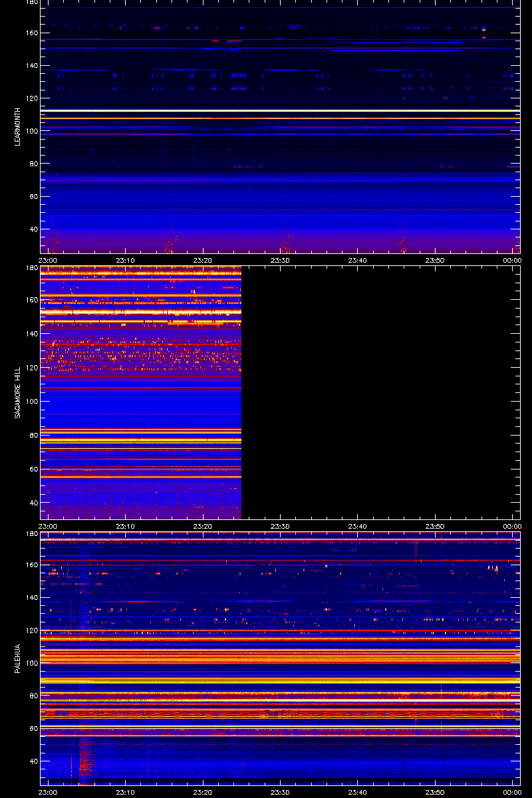Click the 80 frequency tick on Sagamore Hill axis
Viewport: 532px width, 798px height.
coord(34,435)
